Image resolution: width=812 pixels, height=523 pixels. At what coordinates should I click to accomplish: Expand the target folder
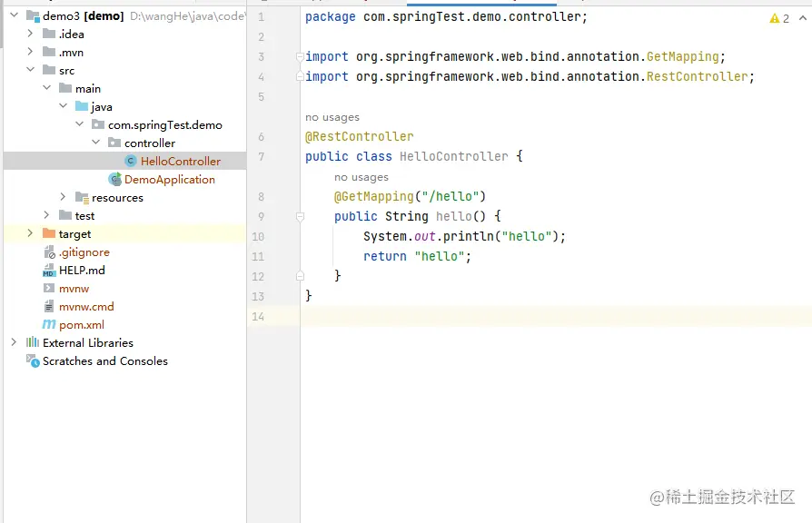click(30, 233)
